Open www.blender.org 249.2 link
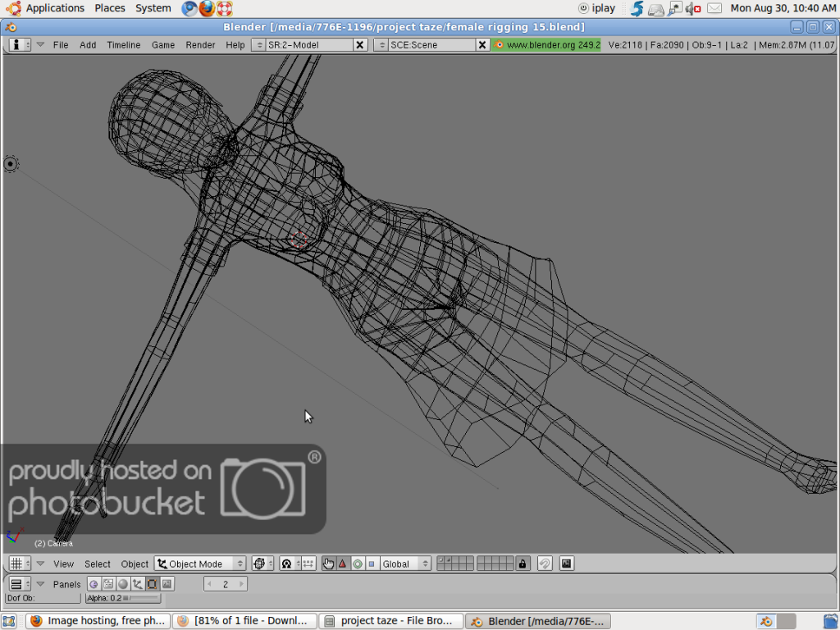Screen dimensions: 840x630 [x=546, y=45]
